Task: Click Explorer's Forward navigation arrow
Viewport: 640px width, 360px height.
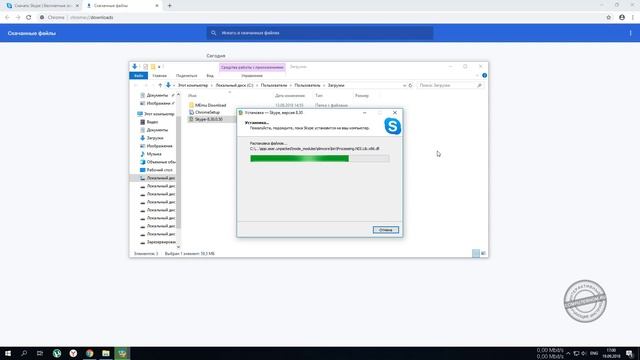Action: point(146,85)
